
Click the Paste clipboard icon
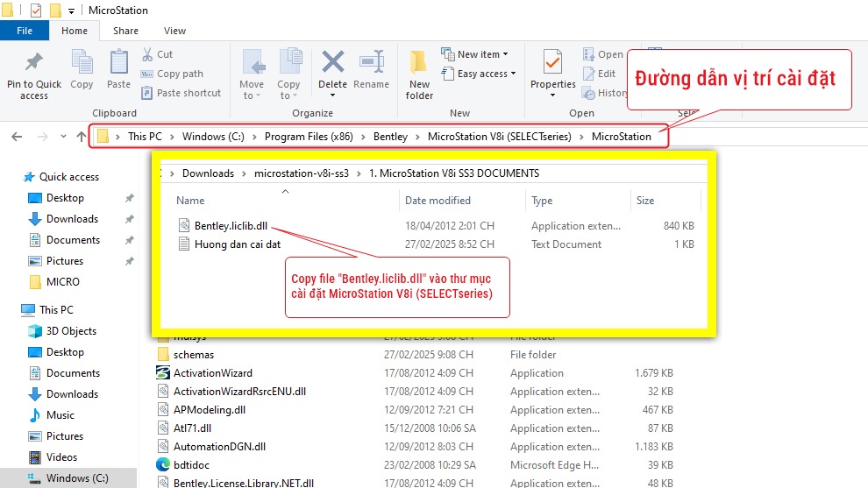[x=118, y=62]
